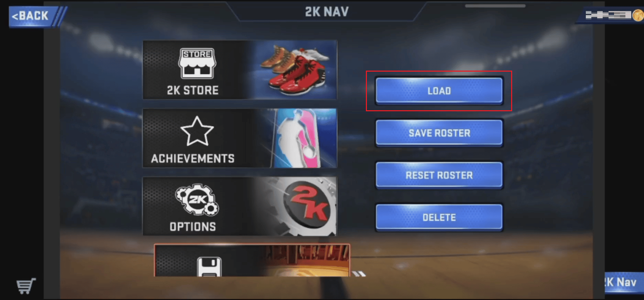
Task: Tap the Back button
Action: click(x=33, y=16)
